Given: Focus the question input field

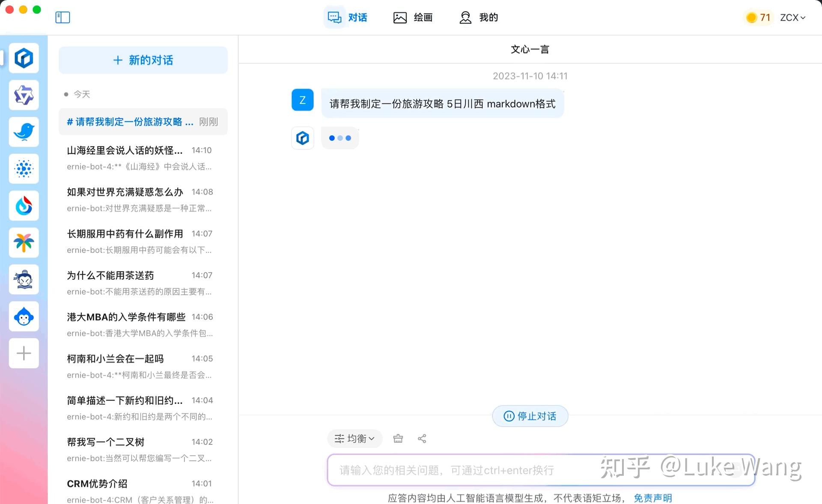Looking at the screenshot, I should (x=541, y=470).
